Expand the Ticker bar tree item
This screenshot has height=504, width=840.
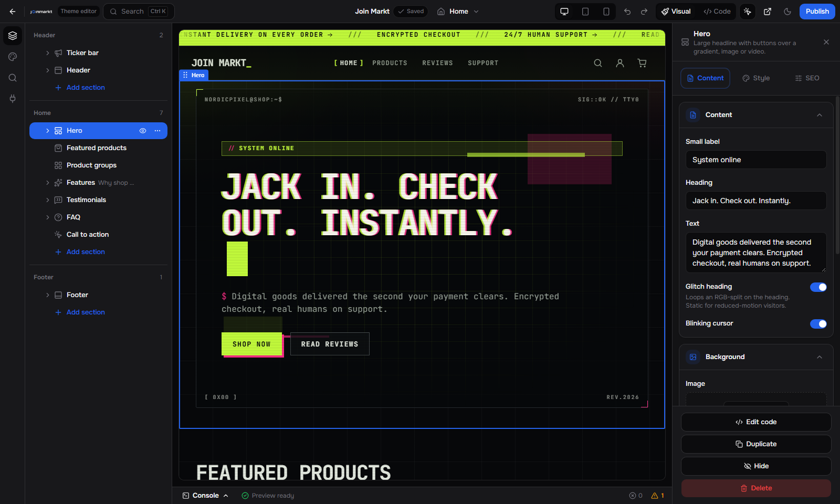[x=48, y=53]
